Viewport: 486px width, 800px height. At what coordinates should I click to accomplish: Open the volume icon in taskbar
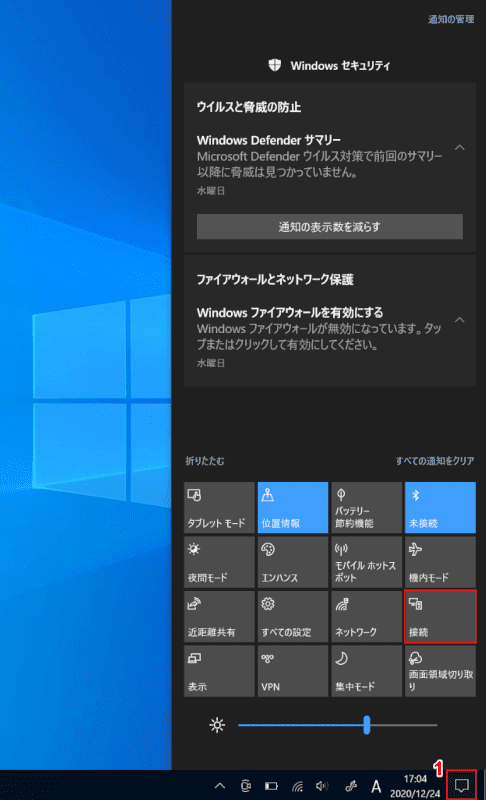point(322,786)
